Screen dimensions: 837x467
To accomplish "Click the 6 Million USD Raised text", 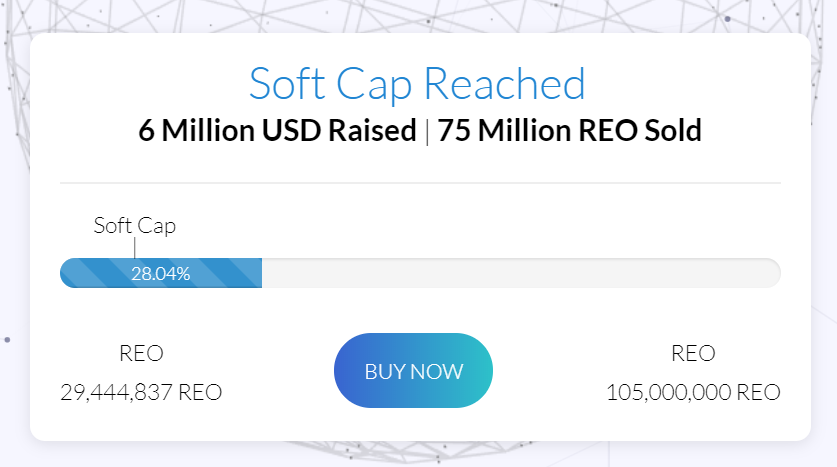I will [278, 130].
